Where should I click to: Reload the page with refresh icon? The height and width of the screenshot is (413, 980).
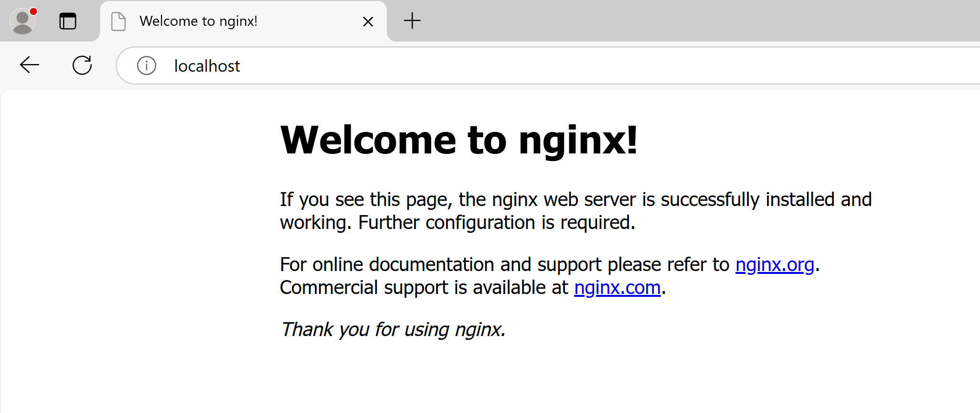tap(82, 65)
